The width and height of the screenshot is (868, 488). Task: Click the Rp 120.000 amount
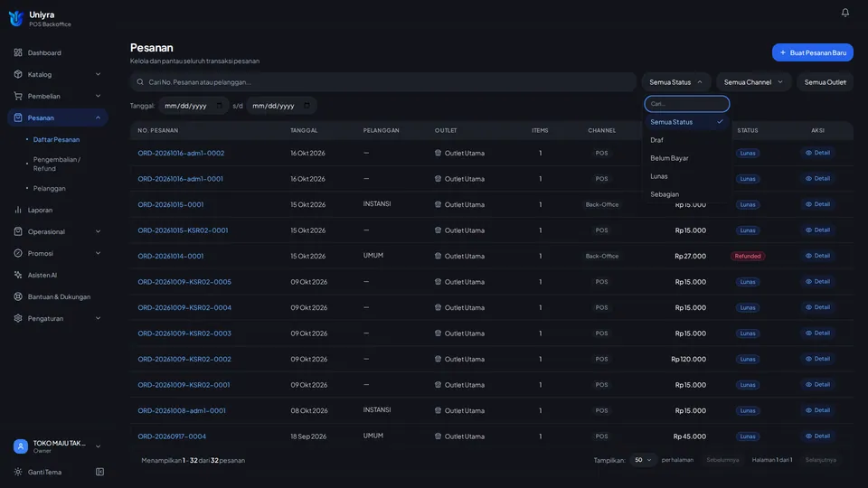click(x=688, y=359)
